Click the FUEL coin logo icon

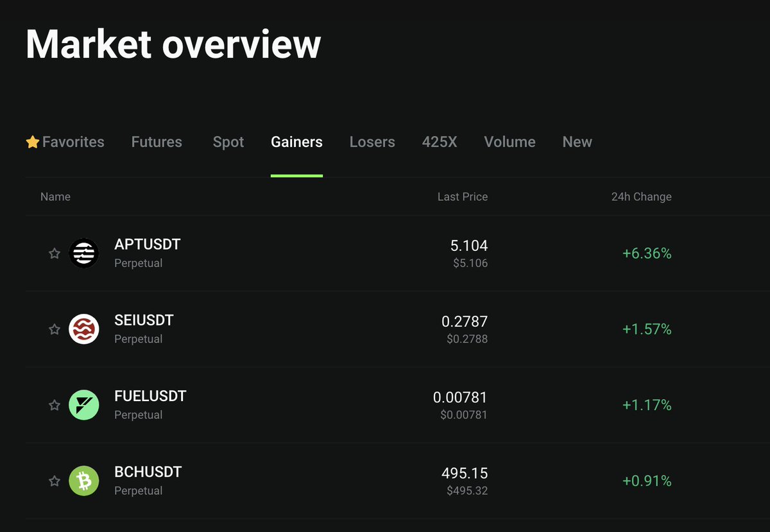click(x=83, y=405)
